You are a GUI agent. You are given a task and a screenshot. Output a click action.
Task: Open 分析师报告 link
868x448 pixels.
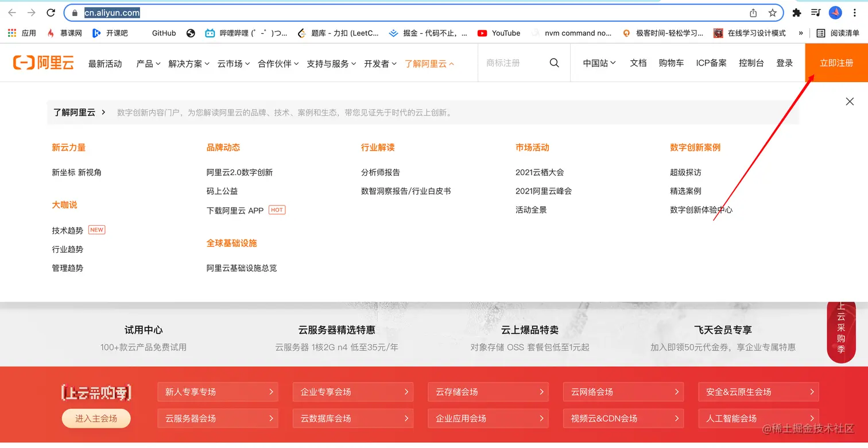coord(381,172)
